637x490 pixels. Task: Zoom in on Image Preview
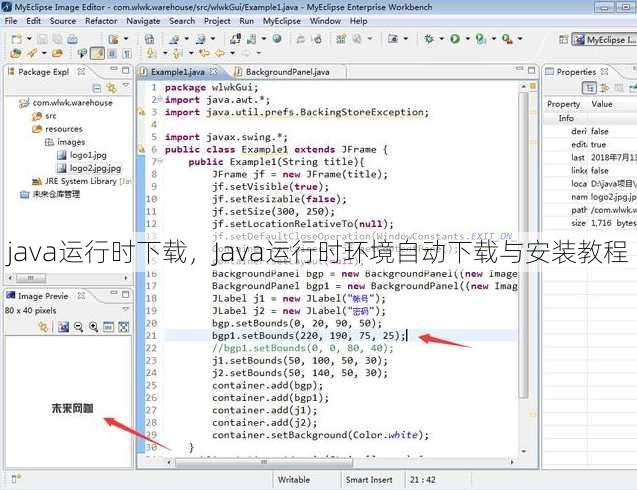click(93, 327)
